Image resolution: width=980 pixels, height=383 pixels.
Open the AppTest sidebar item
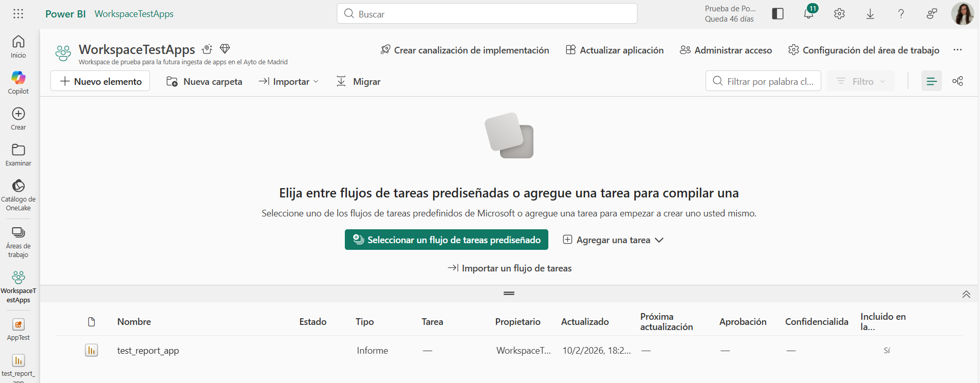tap(19, 329)
